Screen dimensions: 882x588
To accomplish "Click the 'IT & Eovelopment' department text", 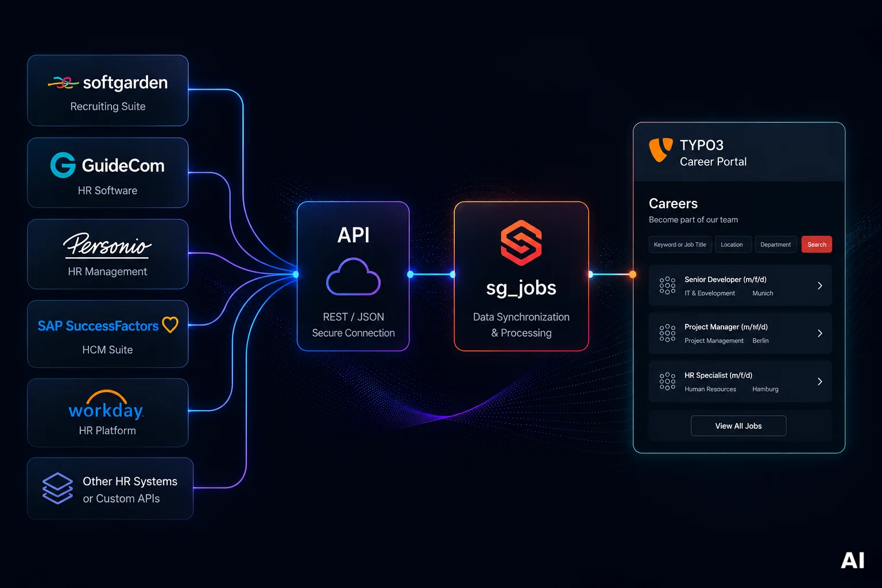I will click(x=710, y=293).
